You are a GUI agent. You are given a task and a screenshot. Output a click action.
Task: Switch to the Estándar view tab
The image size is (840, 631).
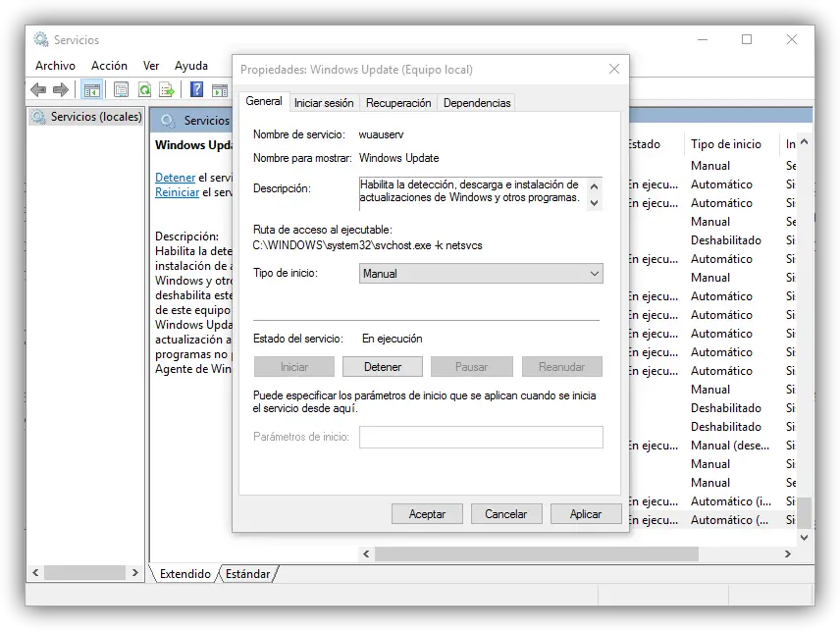click(247, 574)
